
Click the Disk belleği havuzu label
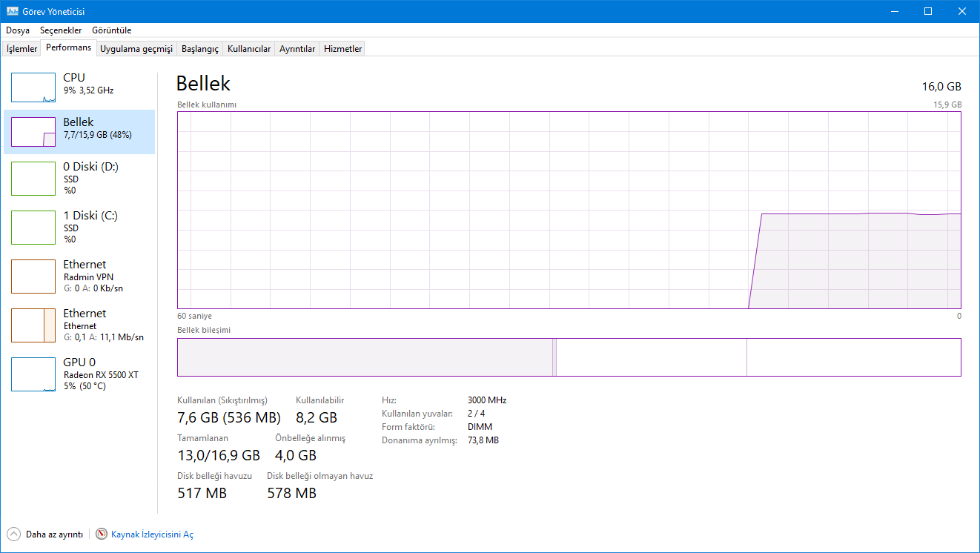(x=215, y=476)
